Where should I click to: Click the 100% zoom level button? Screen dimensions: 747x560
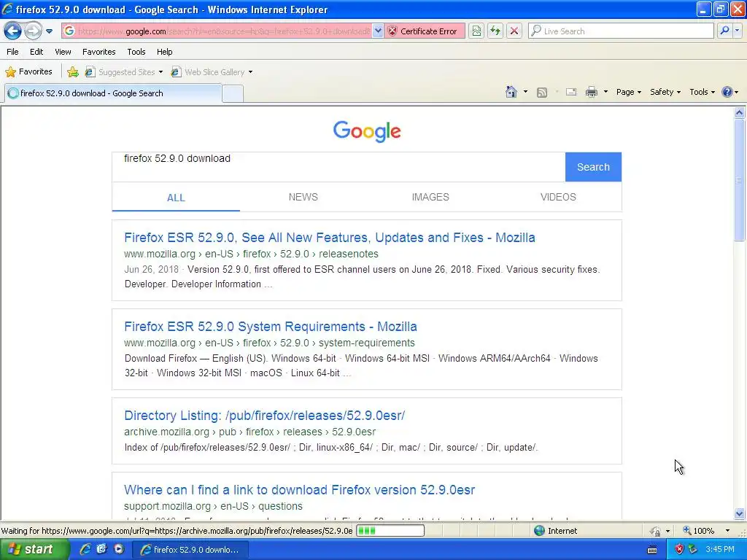click(698, 531)
